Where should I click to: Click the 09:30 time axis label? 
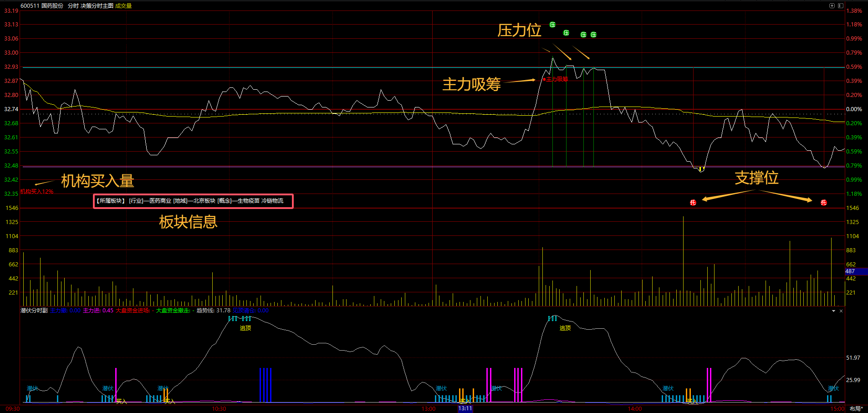pos(13,409)
